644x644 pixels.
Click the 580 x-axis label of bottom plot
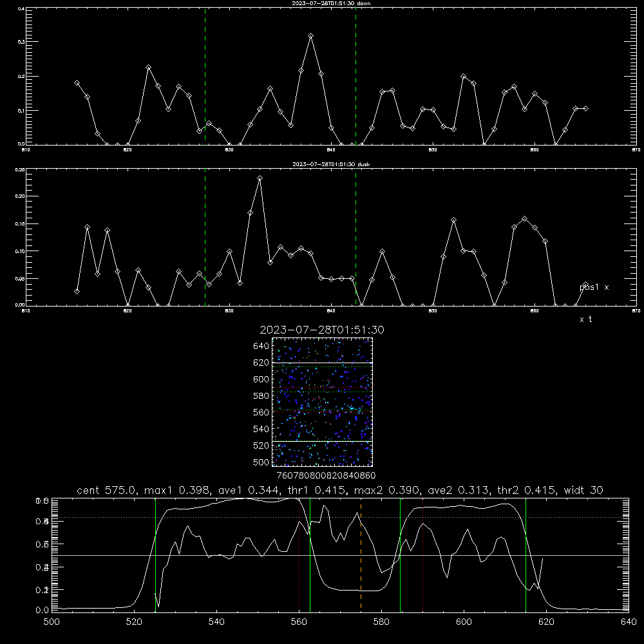pyautogui.click(x=381, y=622)
